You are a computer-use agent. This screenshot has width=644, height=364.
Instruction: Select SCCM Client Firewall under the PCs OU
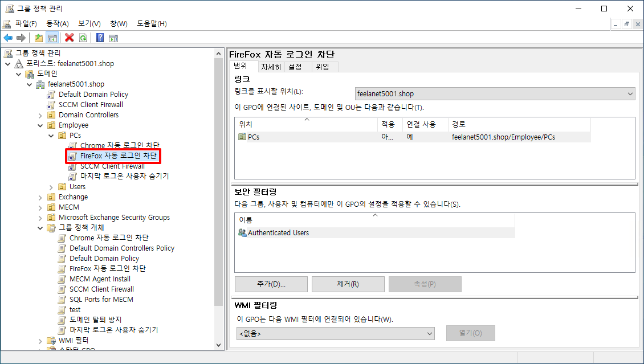112,166
